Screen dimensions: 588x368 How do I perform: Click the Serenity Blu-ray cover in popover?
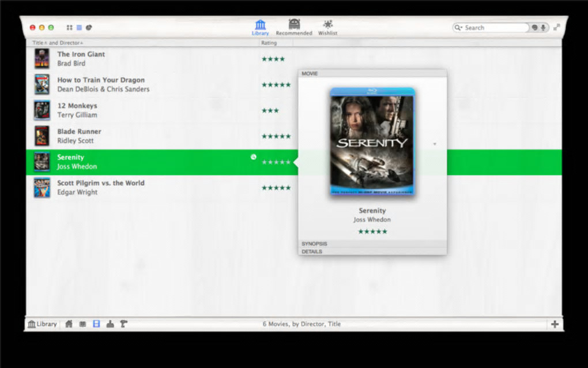click(x=372, y=141)
